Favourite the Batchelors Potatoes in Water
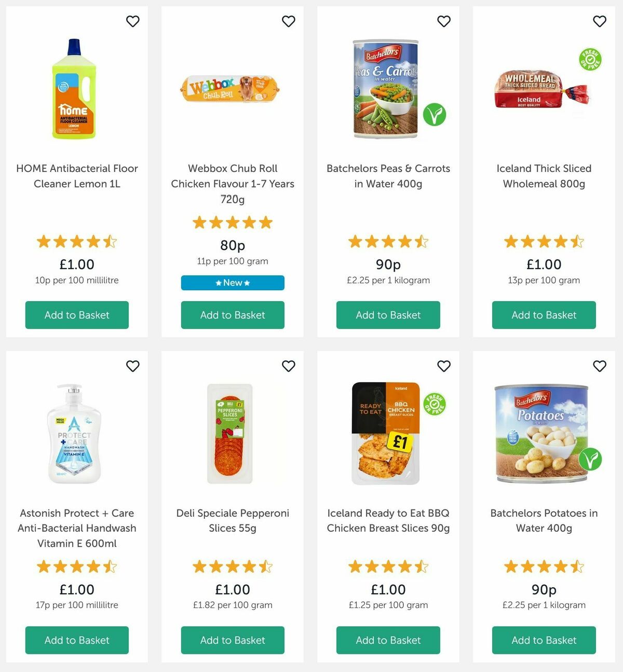Viewport: 623px width, 672px height. coord(599,366)
